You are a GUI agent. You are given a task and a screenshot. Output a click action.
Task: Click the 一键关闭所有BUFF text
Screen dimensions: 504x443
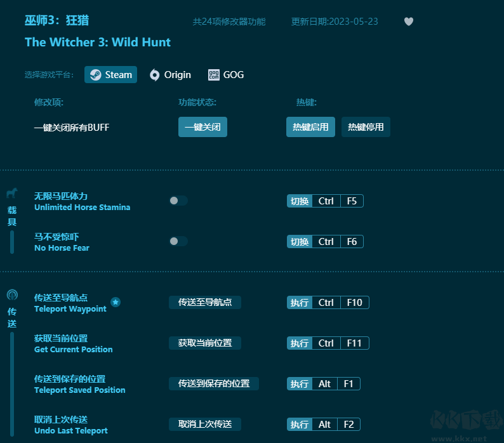[x=72, y=128]
